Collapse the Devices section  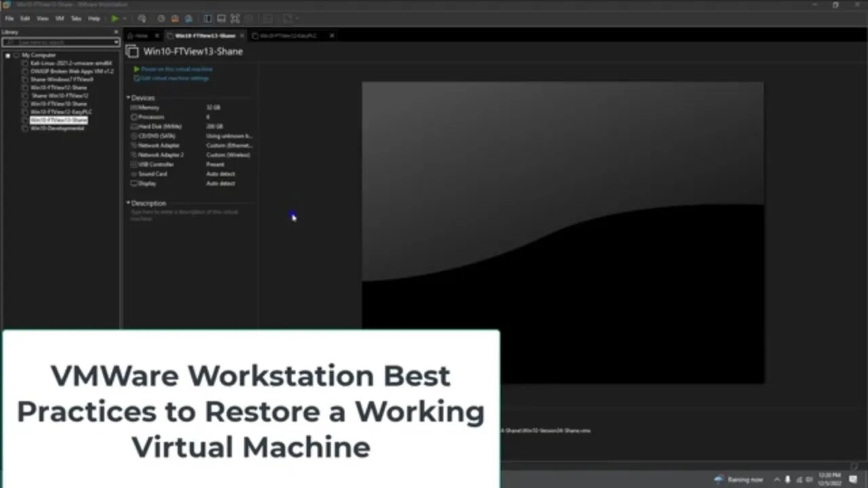pos(128,98)
